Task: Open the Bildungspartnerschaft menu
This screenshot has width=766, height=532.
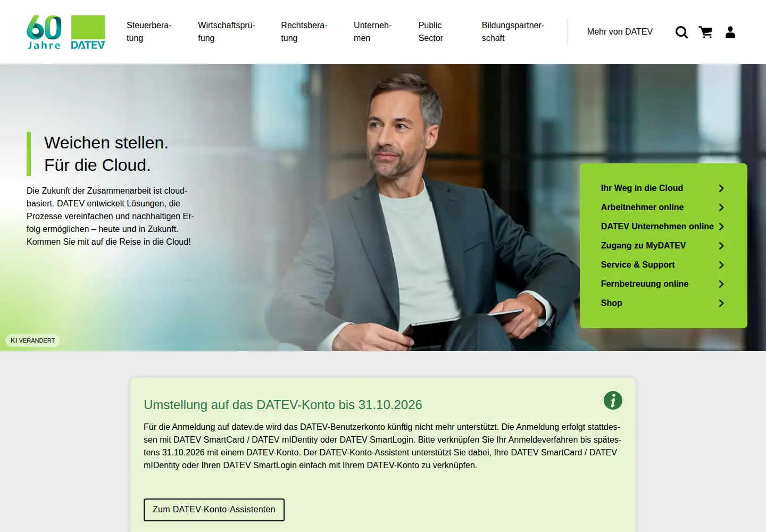Action: [513, 32]
